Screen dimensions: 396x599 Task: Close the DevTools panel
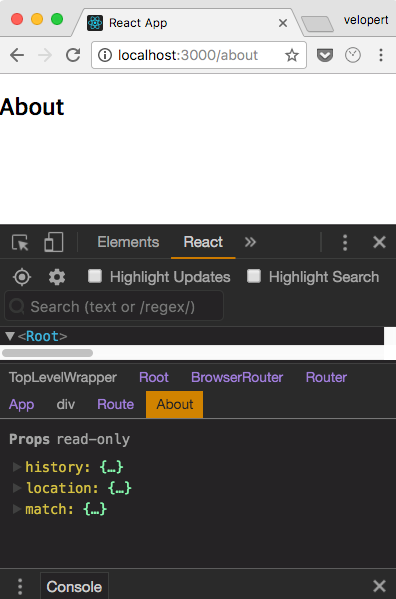379,242
